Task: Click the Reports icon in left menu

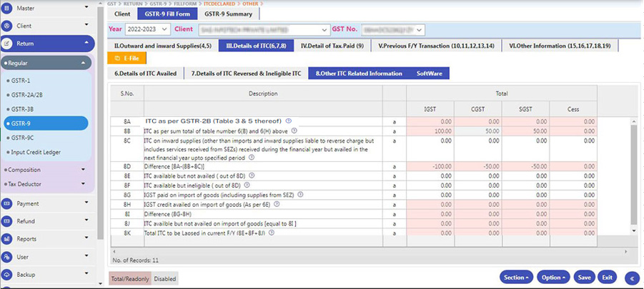Action: coord(7,239)
